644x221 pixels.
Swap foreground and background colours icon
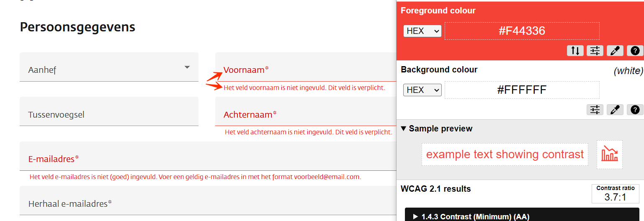click(575, 51)
